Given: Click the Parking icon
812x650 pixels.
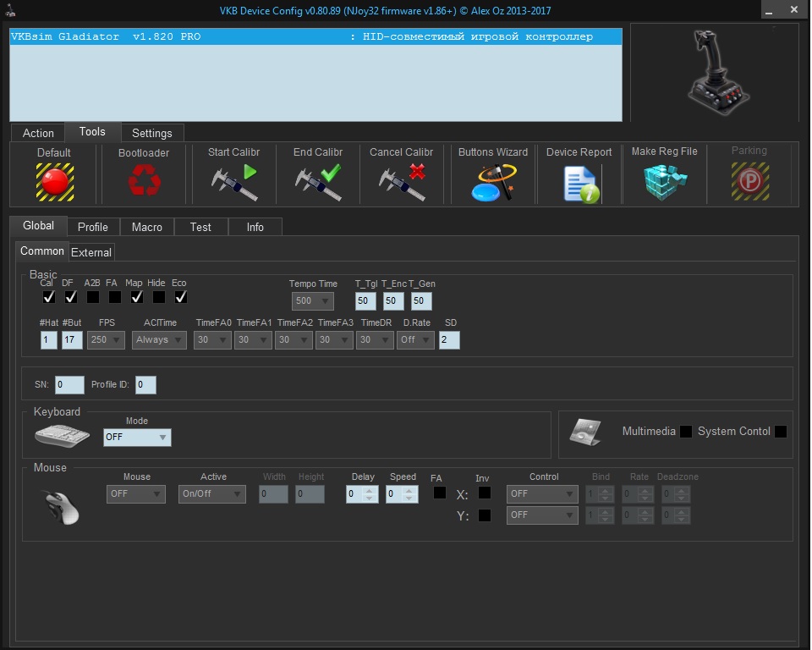Looking at the screenshot, I should [750, 181].
